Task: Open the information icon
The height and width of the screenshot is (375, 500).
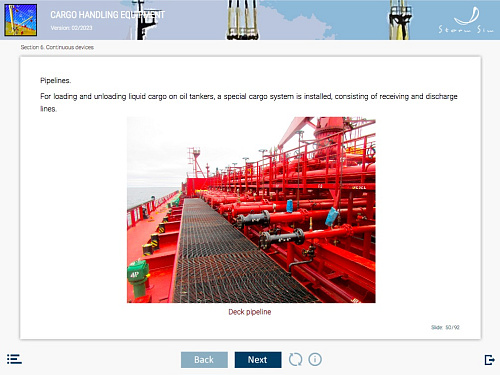Action: pos(315,359)
